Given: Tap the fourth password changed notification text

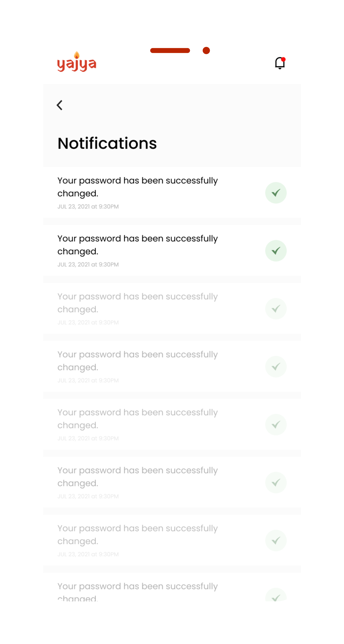Looking at the screenshot, I should pos(137,361).
